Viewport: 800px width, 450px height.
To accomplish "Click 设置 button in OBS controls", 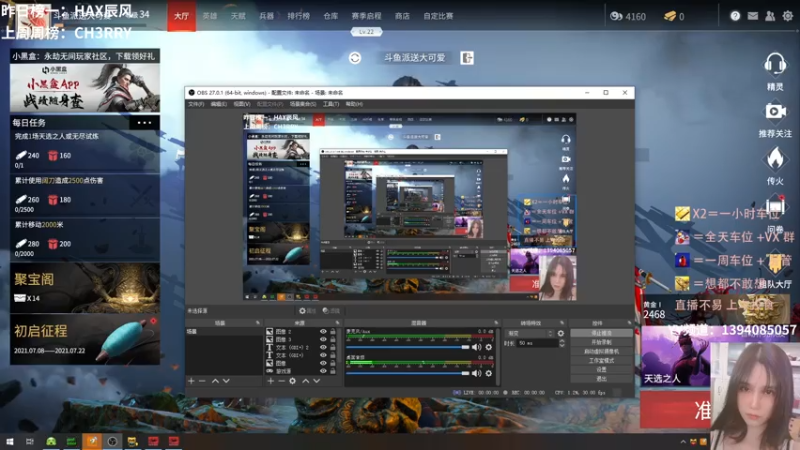I will (602, 369).
